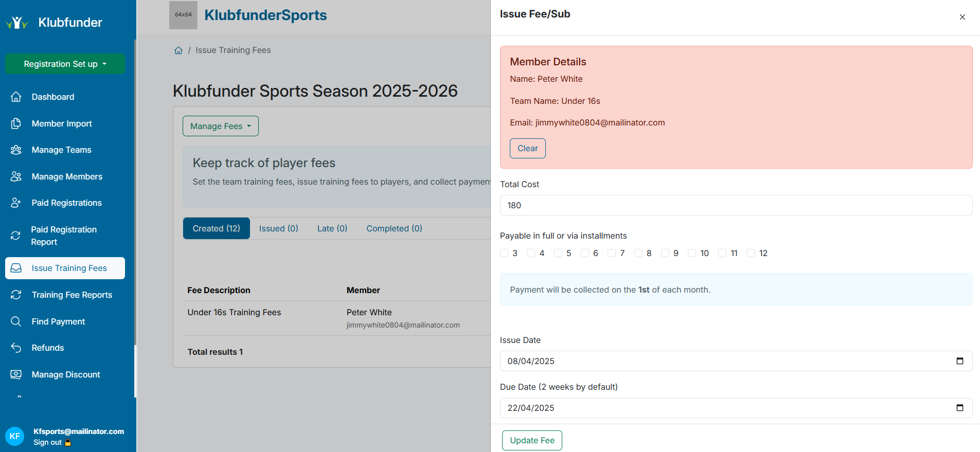Image resolution: width=980 pixels, height=452 pixels.
Task: Open the Issue Date calendar picker icon
Action: tap(959, 361)
